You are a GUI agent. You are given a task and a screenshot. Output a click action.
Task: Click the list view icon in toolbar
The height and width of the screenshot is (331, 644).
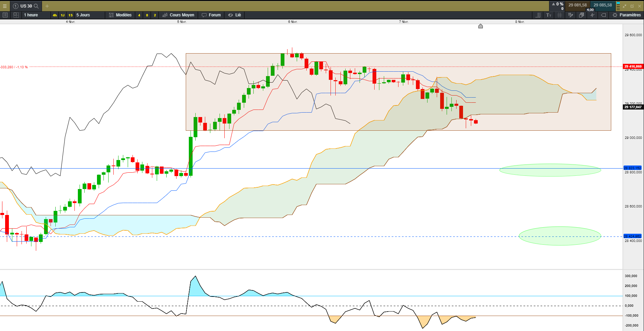click(5, 15)
